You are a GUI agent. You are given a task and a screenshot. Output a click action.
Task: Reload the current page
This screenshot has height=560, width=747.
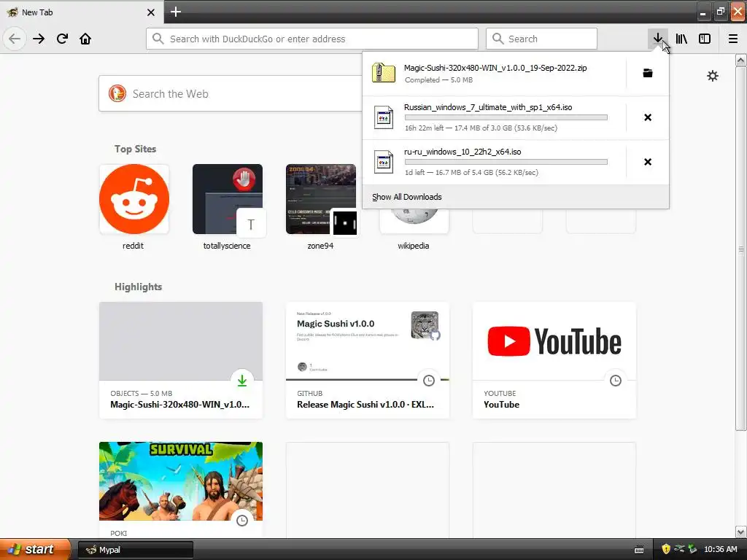(x=63, y=39)
